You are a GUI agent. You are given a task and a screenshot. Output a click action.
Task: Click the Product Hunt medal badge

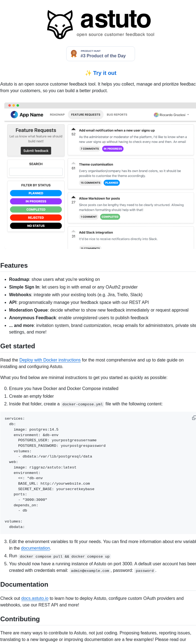point(74,53)
